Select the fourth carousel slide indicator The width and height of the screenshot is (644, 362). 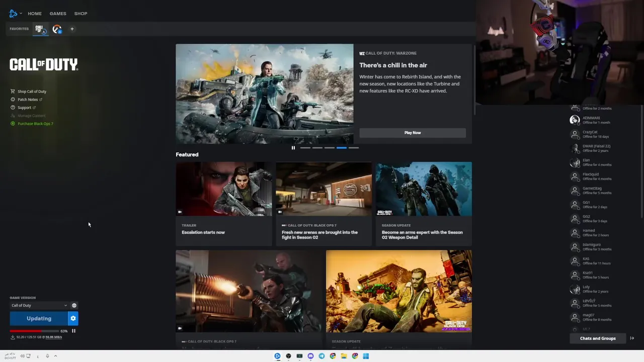pyautogui.click(x=342, y=148)
